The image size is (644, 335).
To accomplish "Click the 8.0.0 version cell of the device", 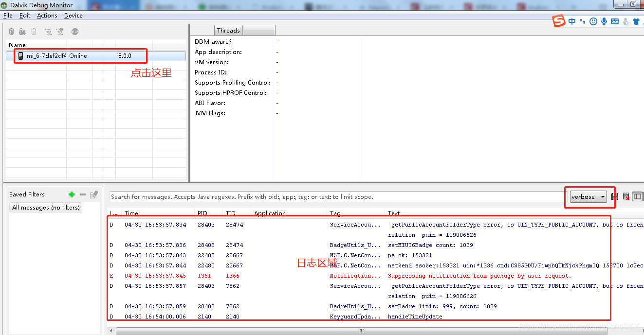I will click(125, 56).
